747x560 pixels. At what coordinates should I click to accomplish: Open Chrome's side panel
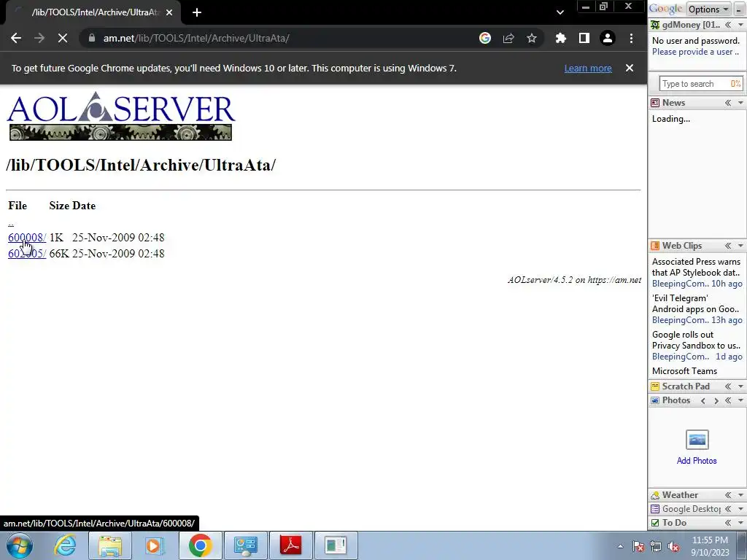pos(584,38)
